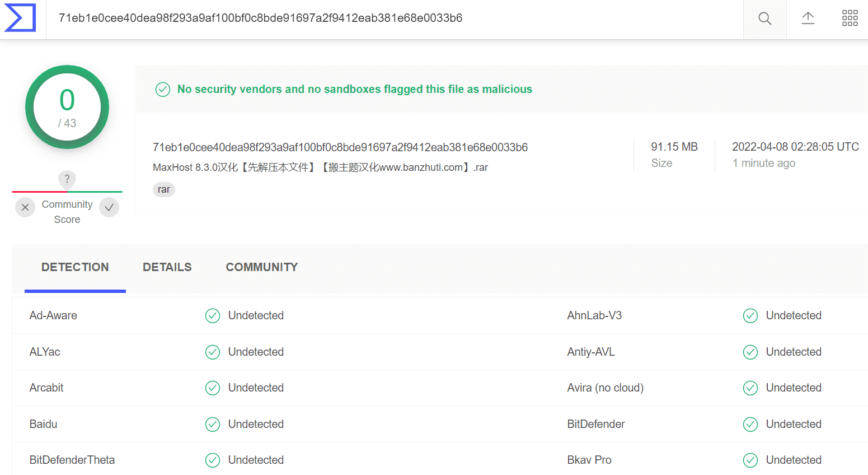Click the BitDefender undetected check icon
This screenshot has height=475, width=868.
pyautogui.click(x=750, y=424)
